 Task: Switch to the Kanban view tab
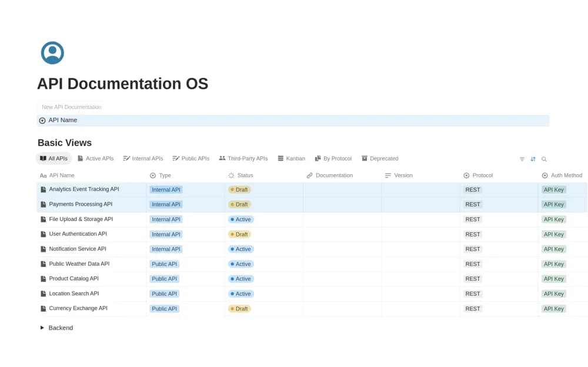[292, 158]
